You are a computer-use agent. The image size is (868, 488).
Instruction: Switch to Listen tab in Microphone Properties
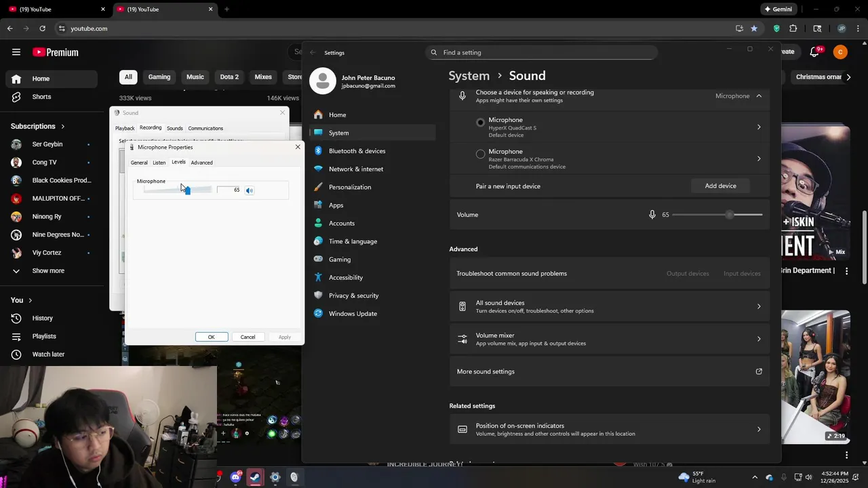click(x=159, y=163)
